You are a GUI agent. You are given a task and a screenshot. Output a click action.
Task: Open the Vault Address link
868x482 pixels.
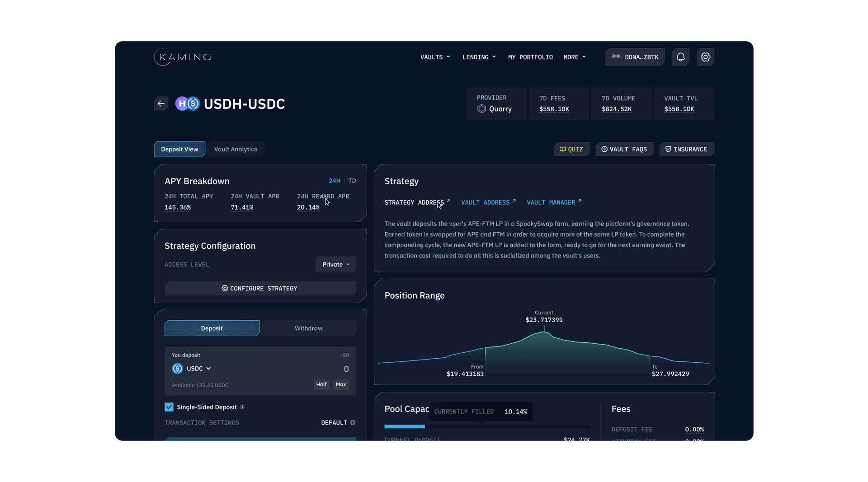(488, 202)
